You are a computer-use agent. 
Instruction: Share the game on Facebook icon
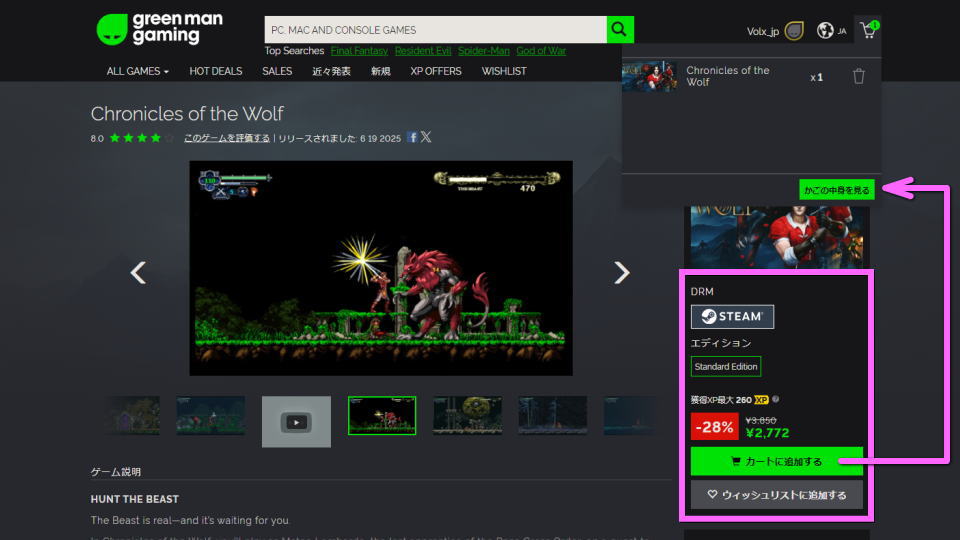tap(412, 138)
